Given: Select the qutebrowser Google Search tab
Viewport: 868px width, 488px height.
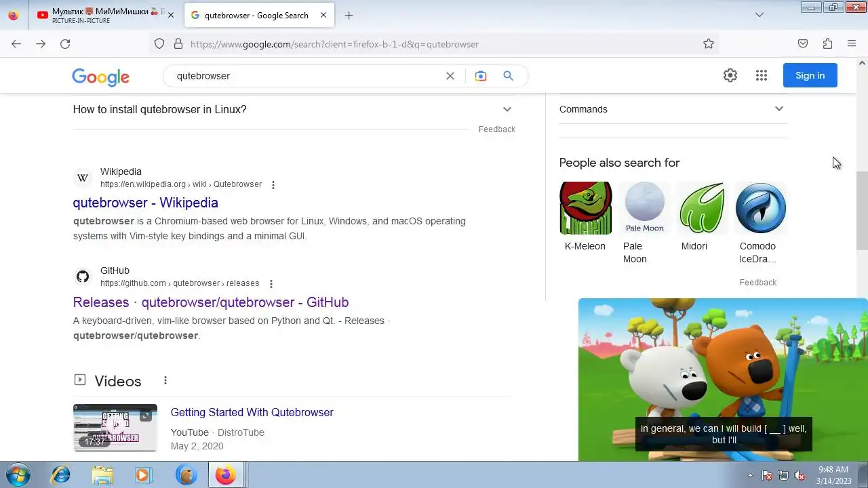Looking at the screenshot, I should pos(258,15).
